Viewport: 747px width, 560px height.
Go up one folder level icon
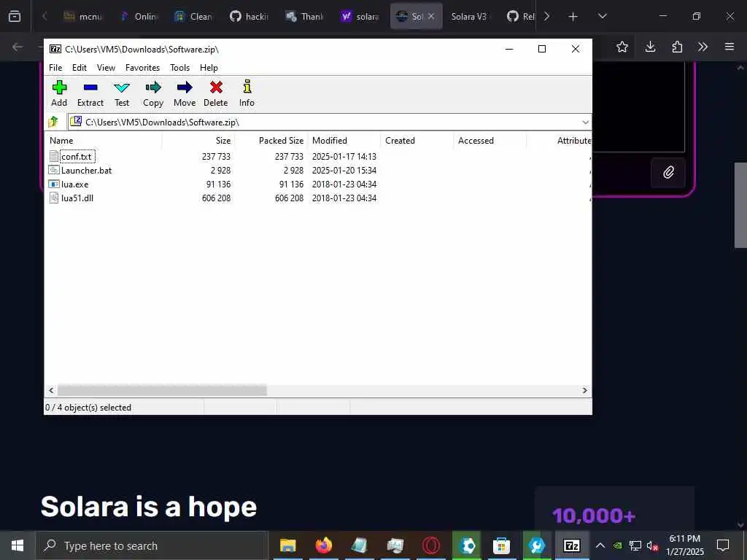point(53,122)
